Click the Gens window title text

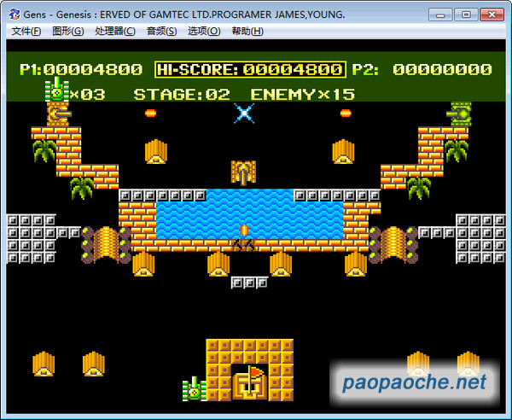pyautogui.click(x=184, y=15)
